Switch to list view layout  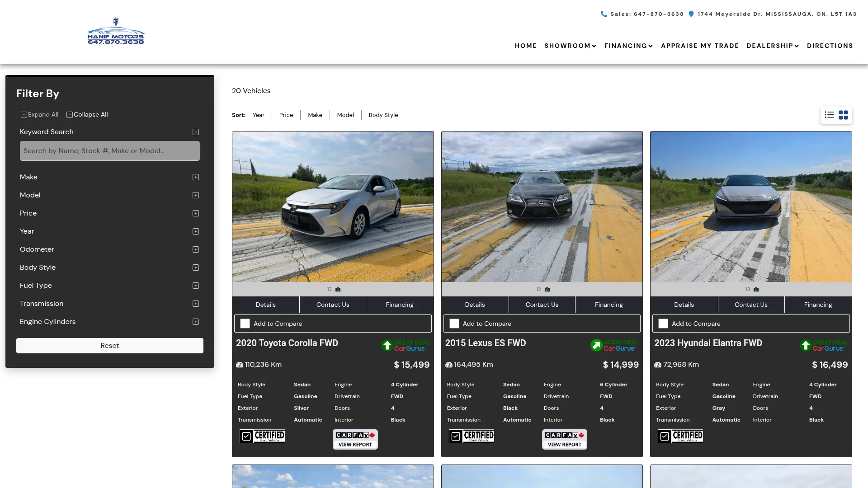[829, 115]
